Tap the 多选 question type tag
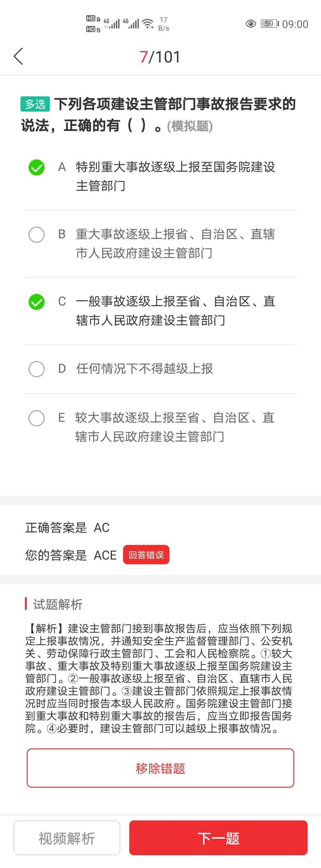 (35, 104)
